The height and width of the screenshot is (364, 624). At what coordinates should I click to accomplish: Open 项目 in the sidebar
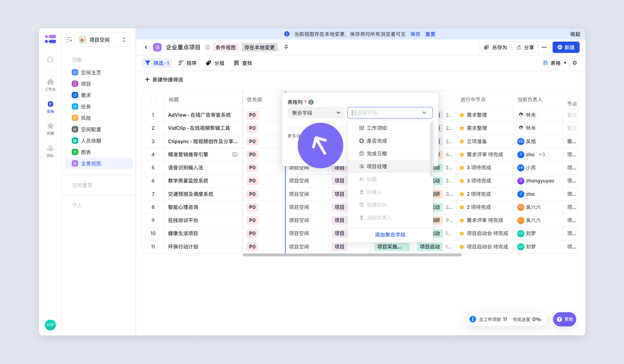(99, 84)
